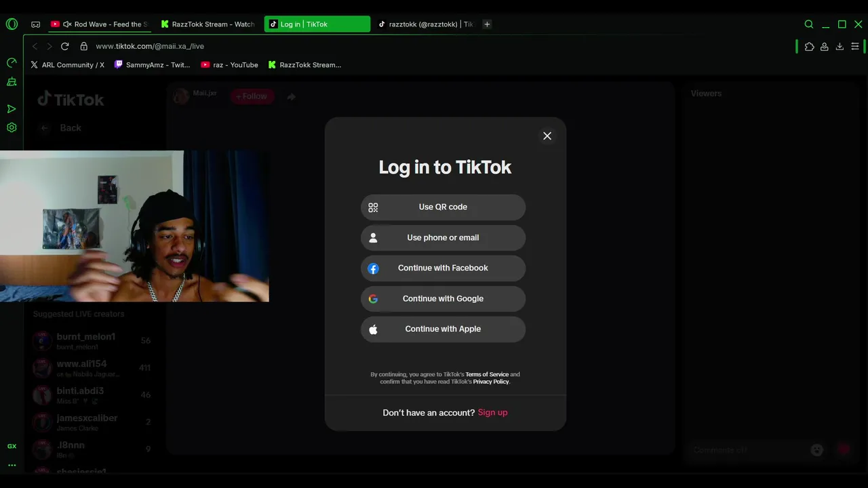
Task: Choose Use phone or email option
Action: tap(443, 238)
